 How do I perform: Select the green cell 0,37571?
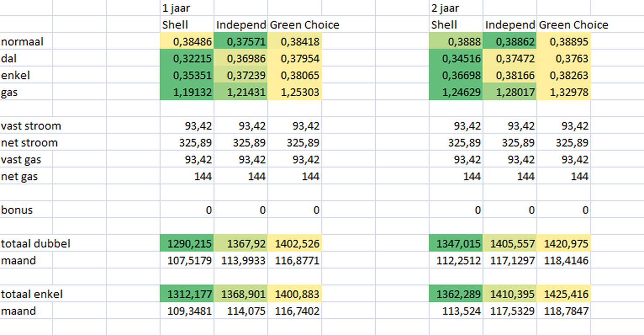point(241,42)
